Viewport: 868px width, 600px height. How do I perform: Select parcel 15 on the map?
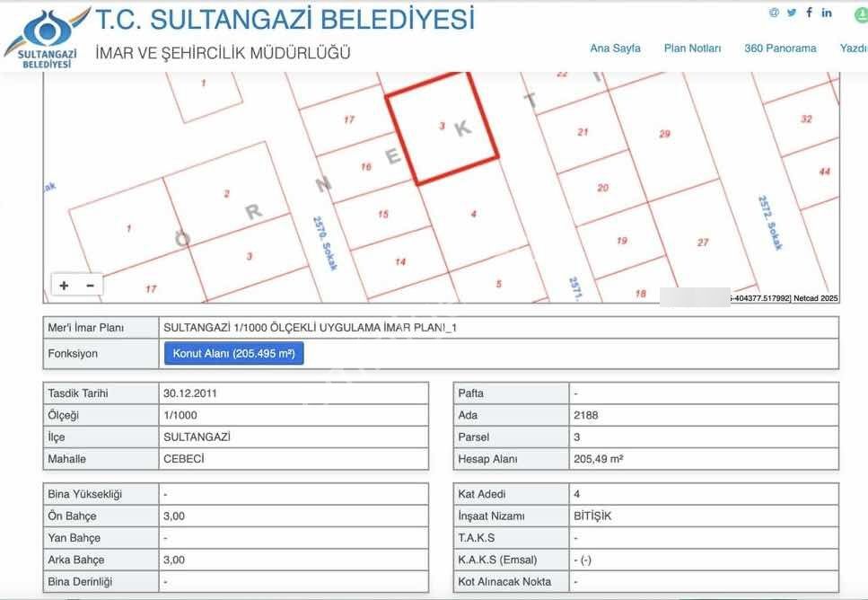(383, 215)
